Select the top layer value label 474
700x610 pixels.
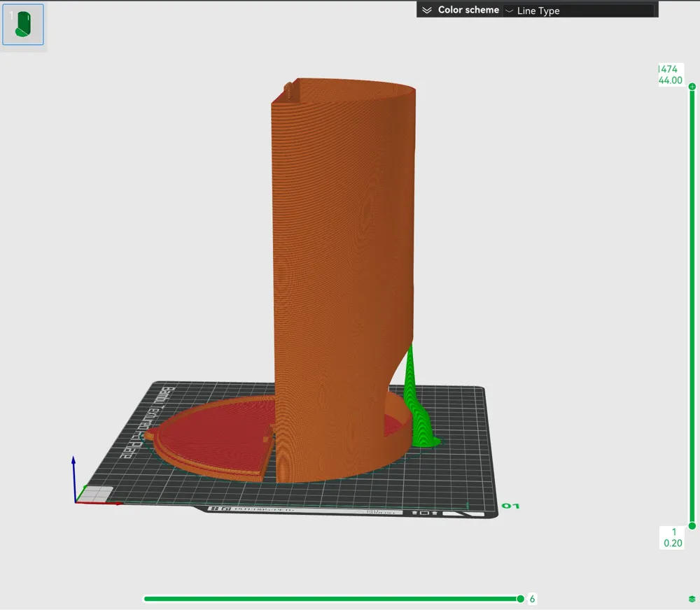tap(670, 69)
